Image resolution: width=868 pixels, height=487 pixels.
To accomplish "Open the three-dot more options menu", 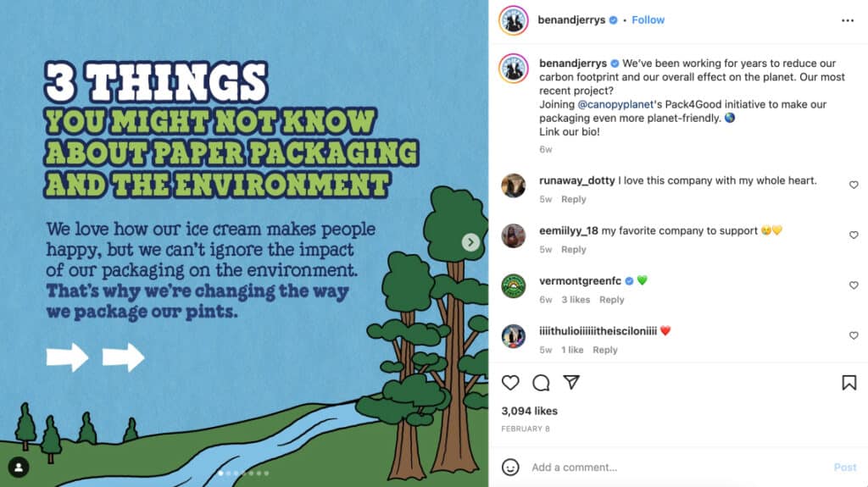I will coord(848,20).
